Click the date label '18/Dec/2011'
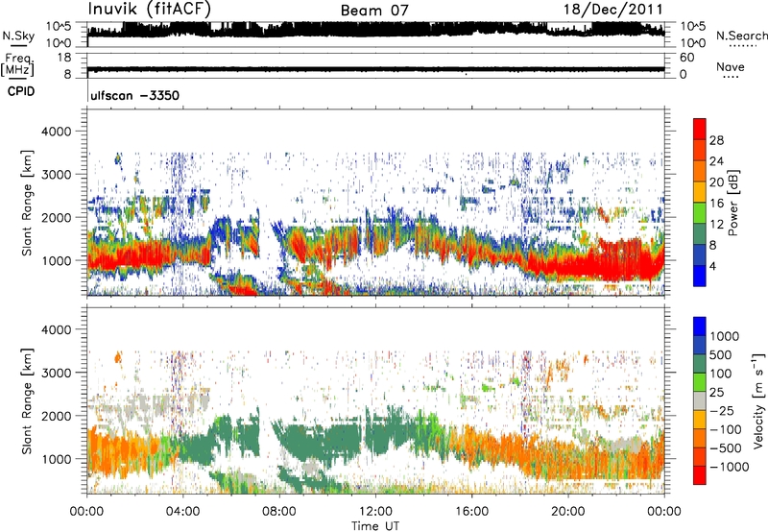The width and height of the screenshot is (768, 532). (612, 10)
